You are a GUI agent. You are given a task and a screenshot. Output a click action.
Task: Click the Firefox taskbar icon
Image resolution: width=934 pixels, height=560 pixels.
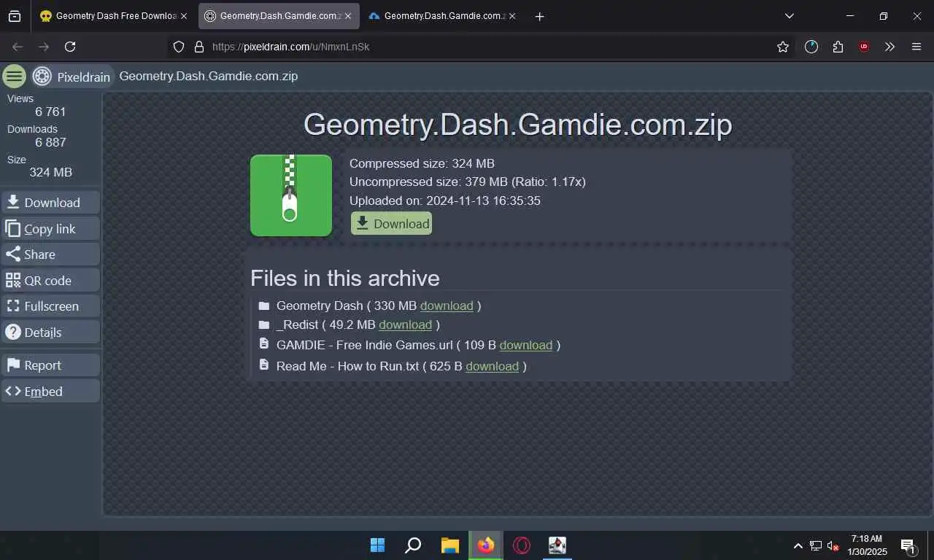click(485, 545)
